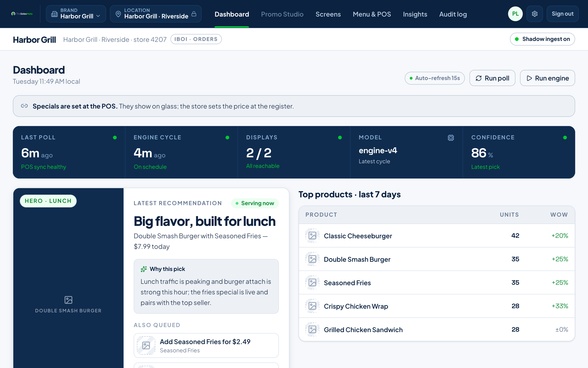Click the Last Poll green status dot
This screenshot has width=588, height=368.
click(x=115, y=138)
